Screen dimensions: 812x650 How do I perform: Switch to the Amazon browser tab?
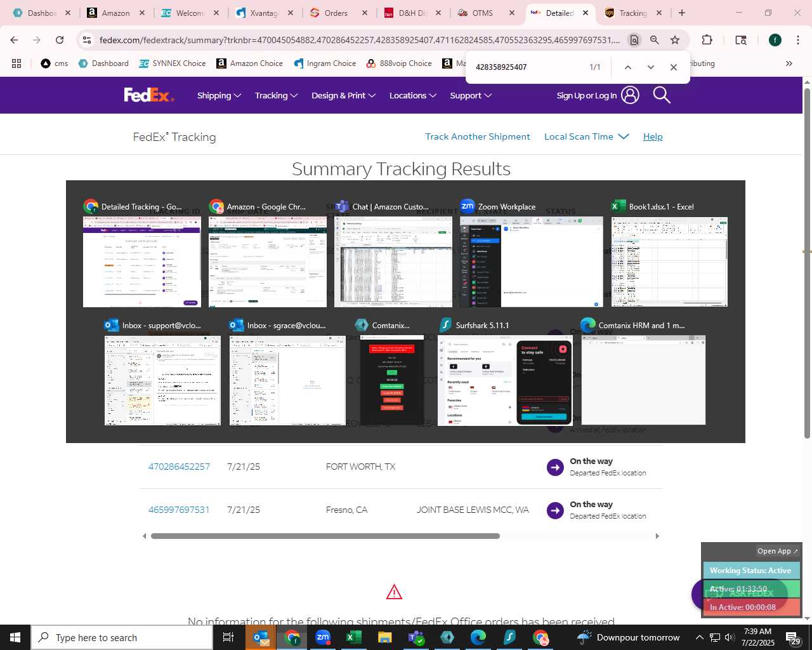coord(116,13)
